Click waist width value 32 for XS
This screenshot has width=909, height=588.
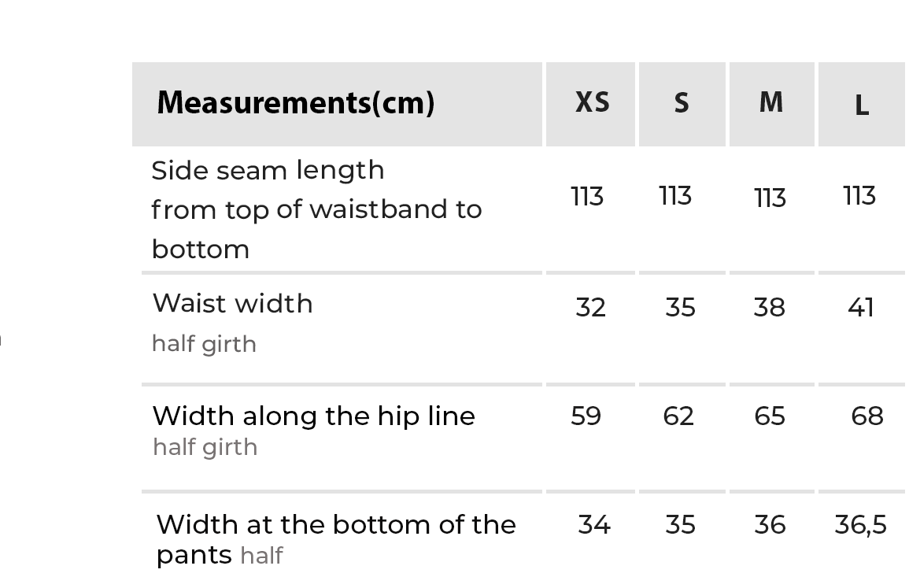[x=591, y=307]
